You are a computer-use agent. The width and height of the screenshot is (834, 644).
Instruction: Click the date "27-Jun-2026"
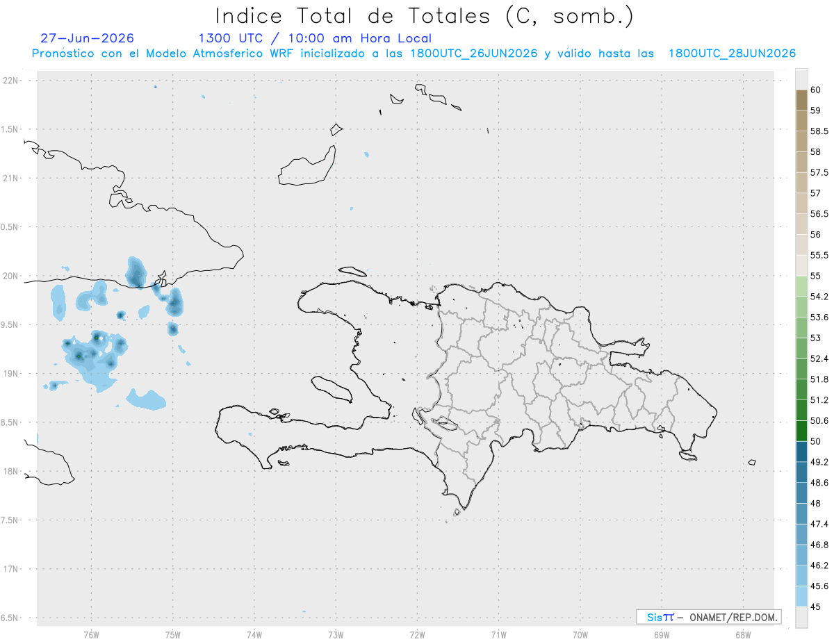87,38
